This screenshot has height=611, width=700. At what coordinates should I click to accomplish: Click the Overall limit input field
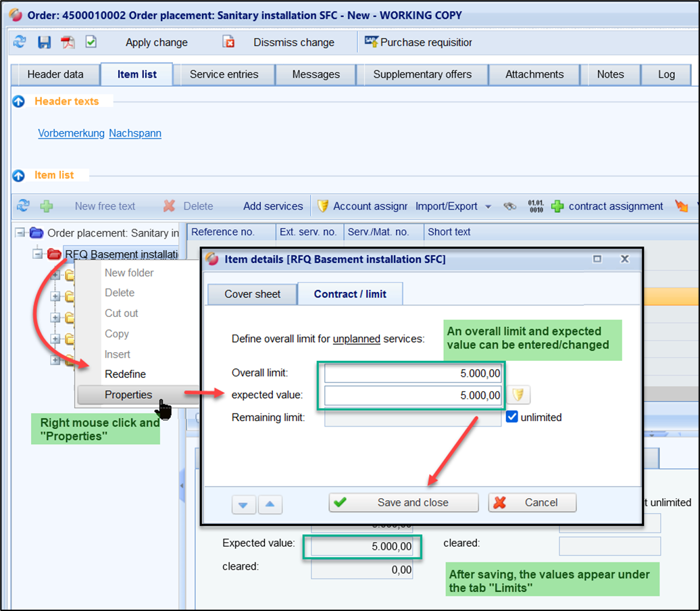pyautogui.click(x=414, y=373)
